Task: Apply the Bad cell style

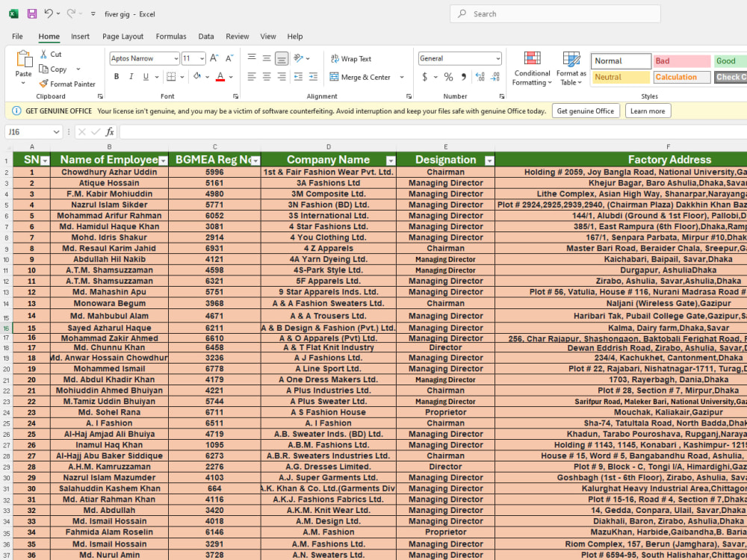Action: tap(682, 61)
